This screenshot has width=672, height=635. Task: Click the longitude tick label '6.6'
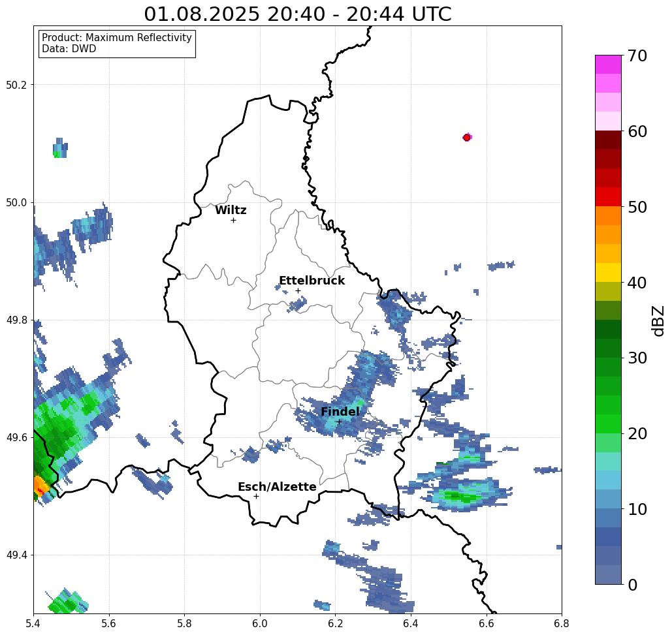tap(486, 623)
